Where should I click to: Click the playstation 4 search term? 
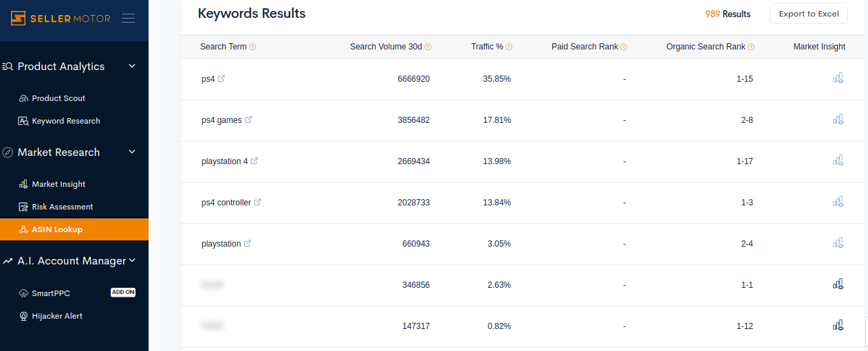click(225, 161)
